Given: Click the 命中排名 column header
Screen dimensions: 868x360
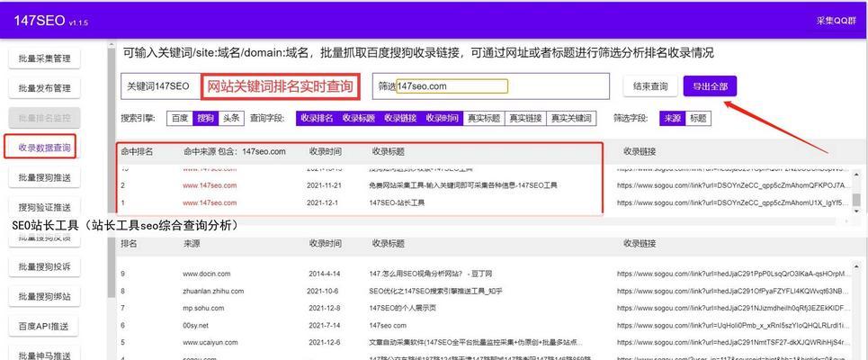Looking at the screenshot, I should tap(137, 151).
